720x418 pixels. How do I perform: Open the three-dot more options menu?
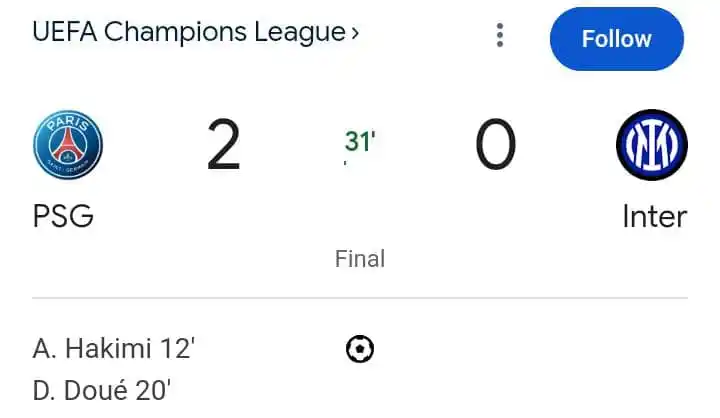click(x=500, y=35)
